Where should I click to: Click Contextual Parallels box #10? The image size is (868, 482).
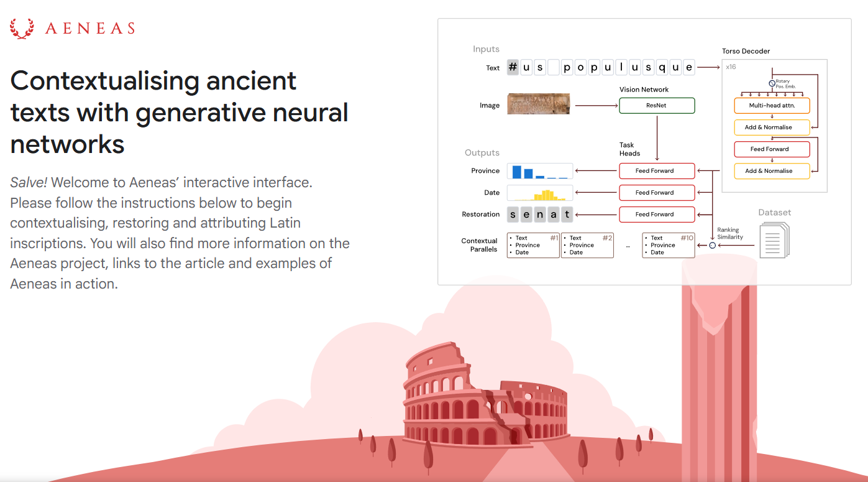[669, 246]
